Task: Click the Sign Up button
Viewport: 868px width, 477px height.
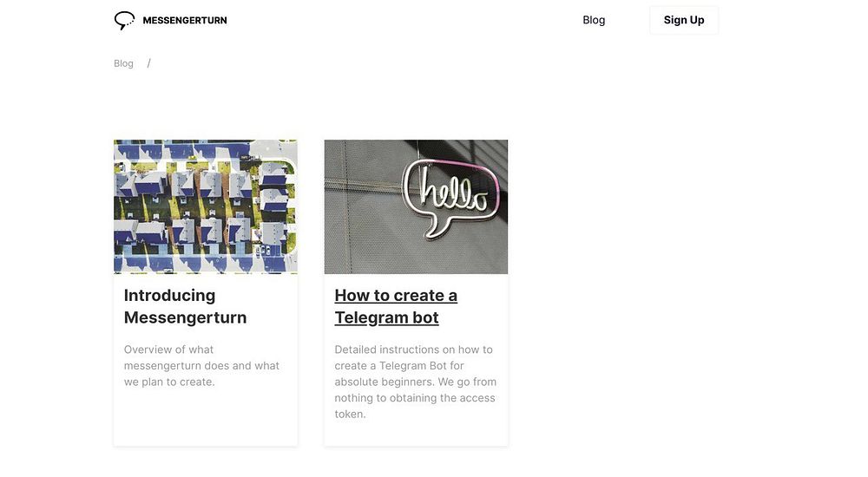Action: [684, 20]
